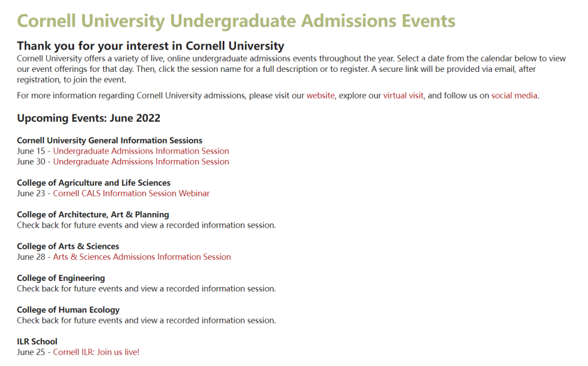This screenshot has height=366, width=588.
Task: Open 'Cornell ILR: Join us live!' link
Action: point(96,352)
